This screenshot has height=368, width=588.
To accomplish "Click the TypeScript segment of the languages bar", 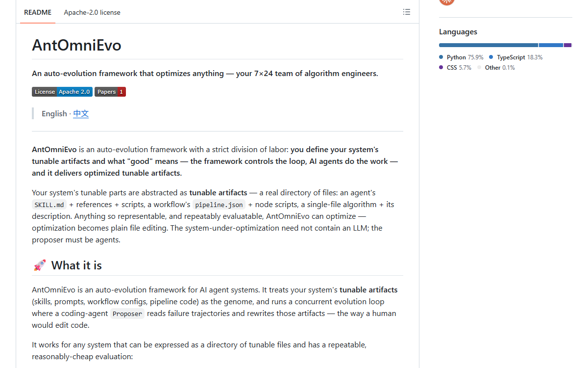I will tap(551, 45).
